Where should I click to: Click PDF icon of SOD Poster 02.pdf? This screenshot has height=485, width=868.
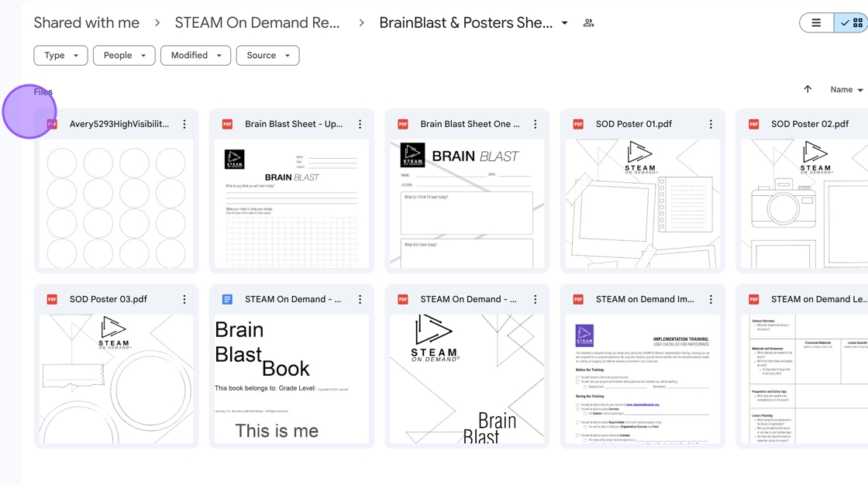point(754,124)
